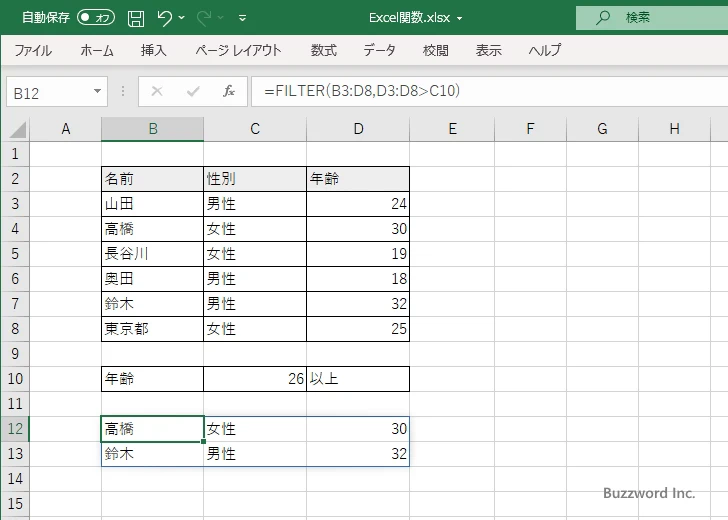Select column G header
Screen dimensions: 728x520
pos(602,129)
